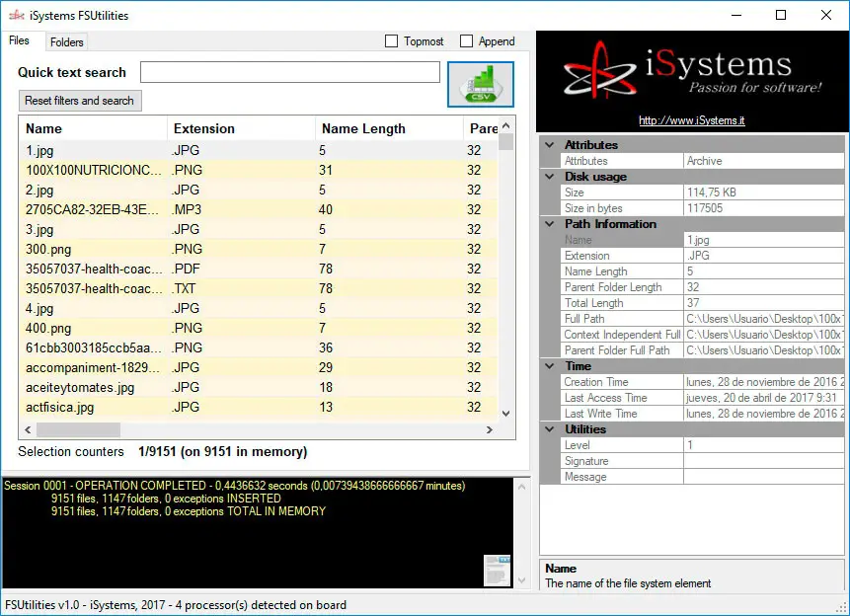850x616 pixels.
Task: Select the Files tab
Action: point(19,40)
